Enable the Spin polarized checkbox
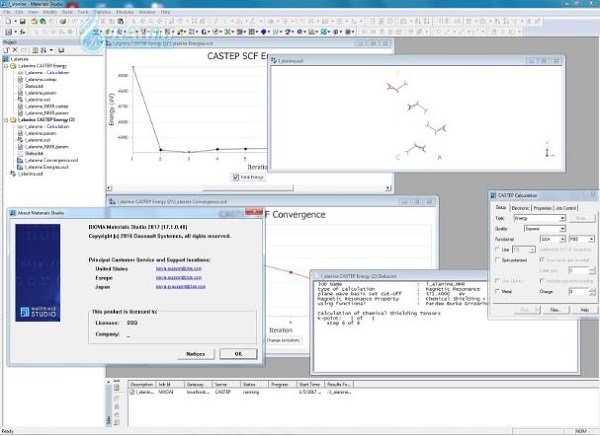This screenshot has height=436, width=600. (497, 260)
